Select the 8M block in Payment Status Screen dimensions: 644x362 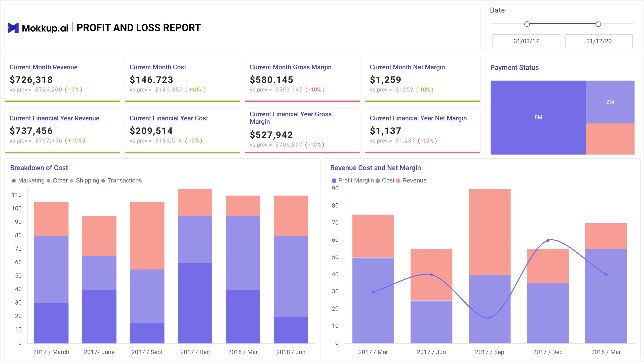point(538,117)
